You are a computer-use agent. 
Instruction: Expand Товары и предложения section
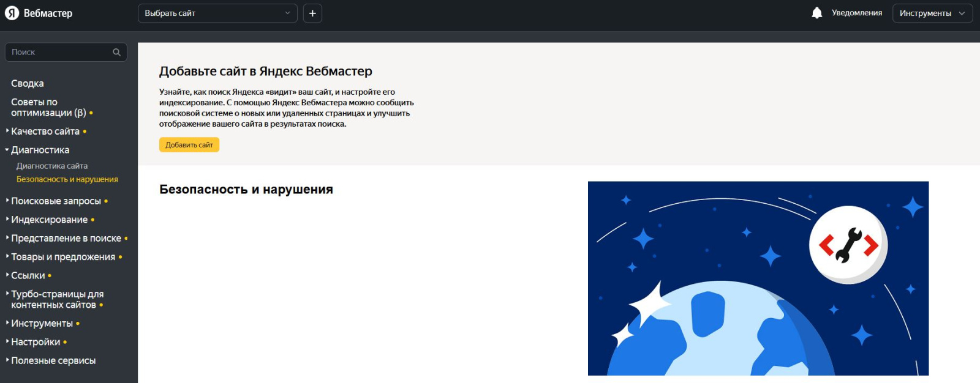pyautogui.click(x=63, y=257)
